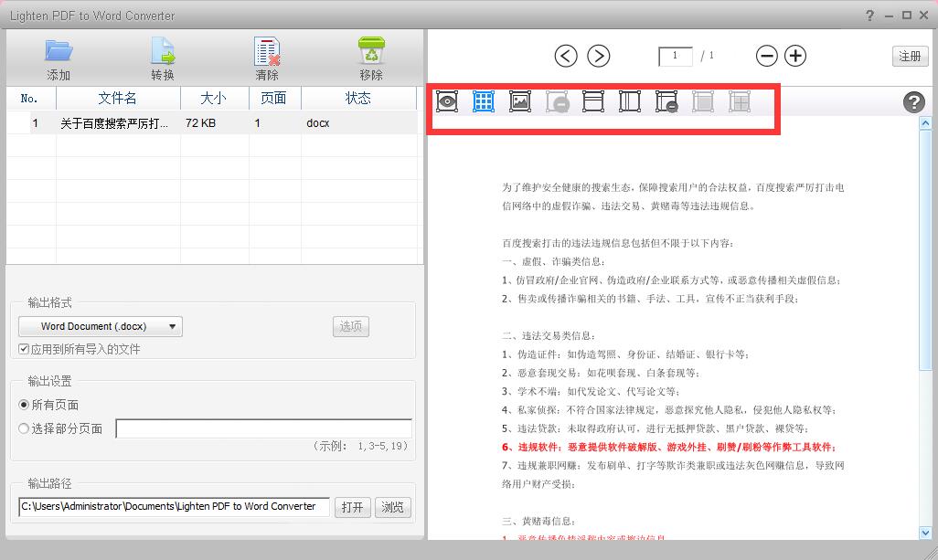Screen dimensions: 938x560
Task: Select the 所有页面 radio button
Action: (24, 405)
